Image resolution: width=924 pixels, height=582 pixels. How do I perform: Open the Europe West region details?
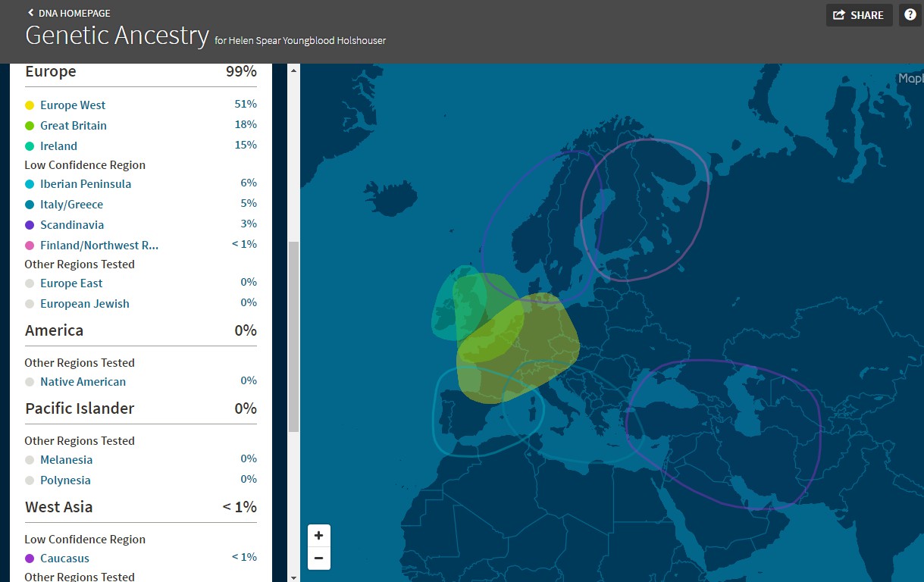click(73, 105)
